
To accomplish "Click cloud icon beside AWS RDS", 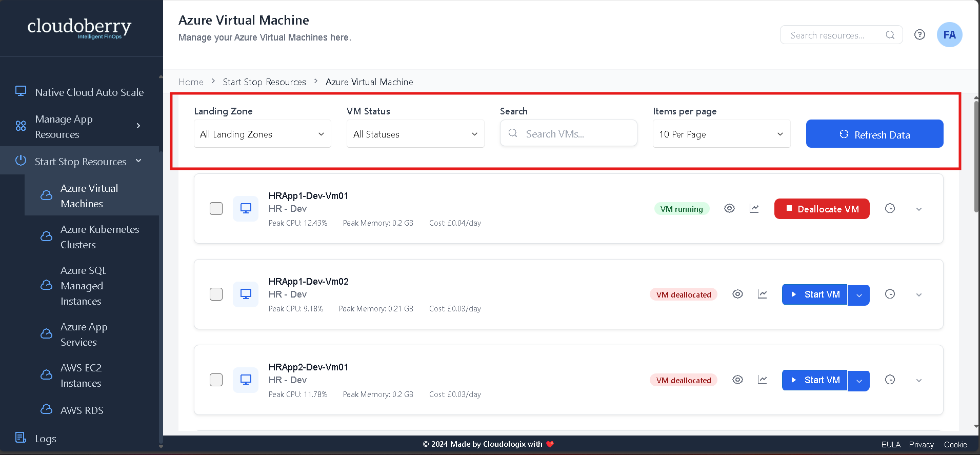I will pyautogui.click(x=46, y=409).
